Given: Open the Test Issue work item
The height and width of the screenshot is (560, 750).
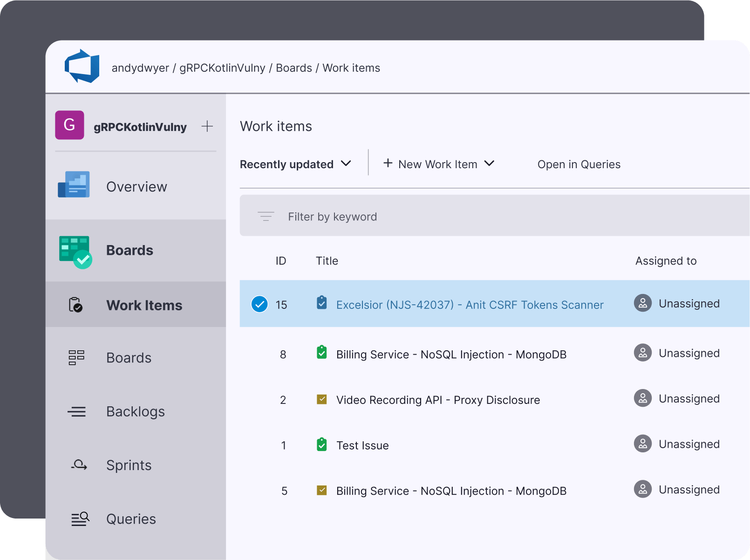Looking at the screenshot, I should (362, 445).
